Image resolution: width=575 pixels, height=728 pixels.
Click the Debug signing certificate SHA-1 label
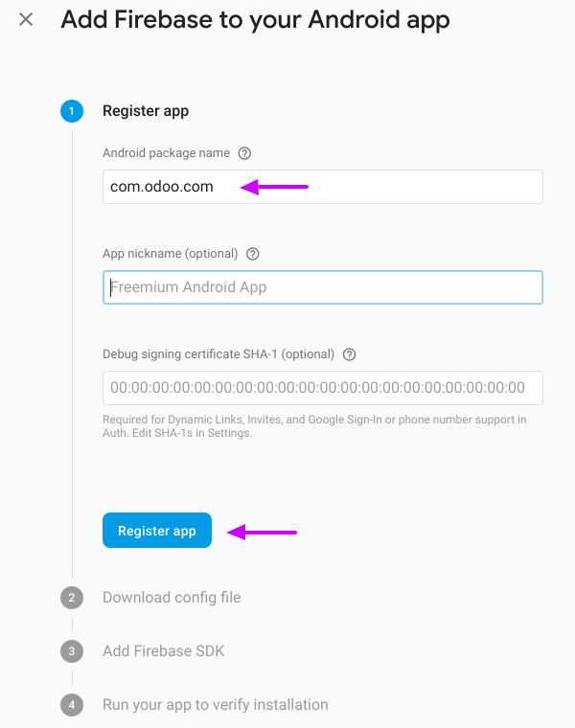click(218, 354)
